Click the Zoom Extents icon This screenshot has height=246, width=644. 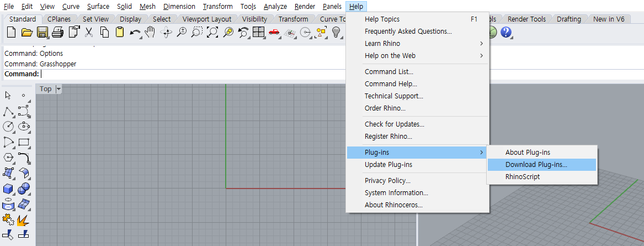point(212,32)
